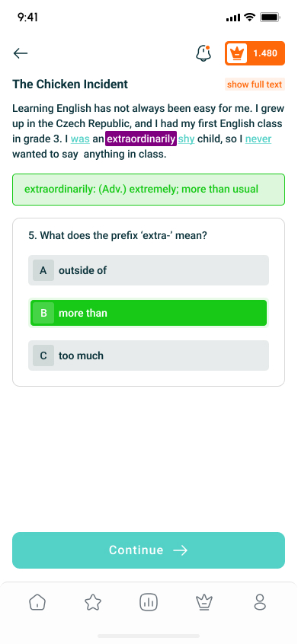
Task: Open the Favorites star tab
Action: tap(93, 603)
